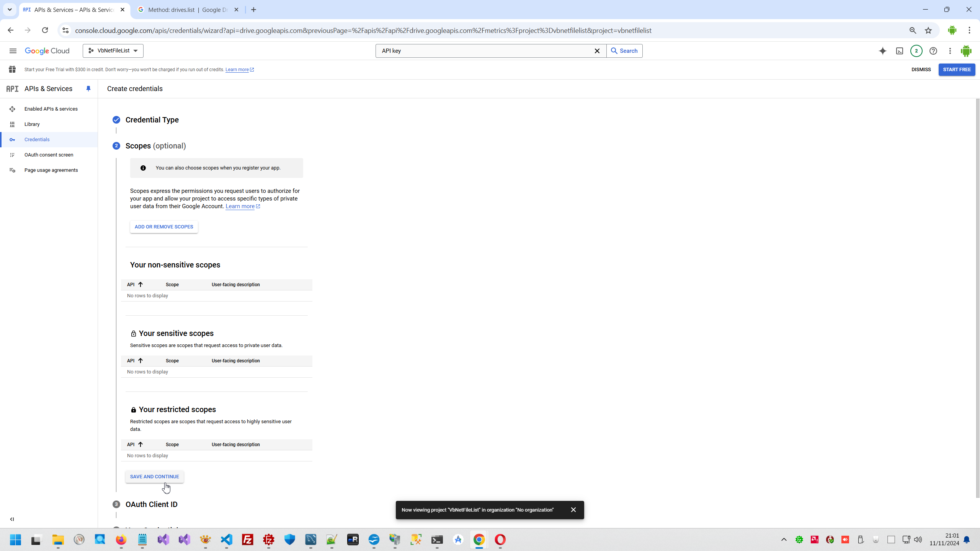Open the Google Cloud navigation hamburger menu

[13, 51]
